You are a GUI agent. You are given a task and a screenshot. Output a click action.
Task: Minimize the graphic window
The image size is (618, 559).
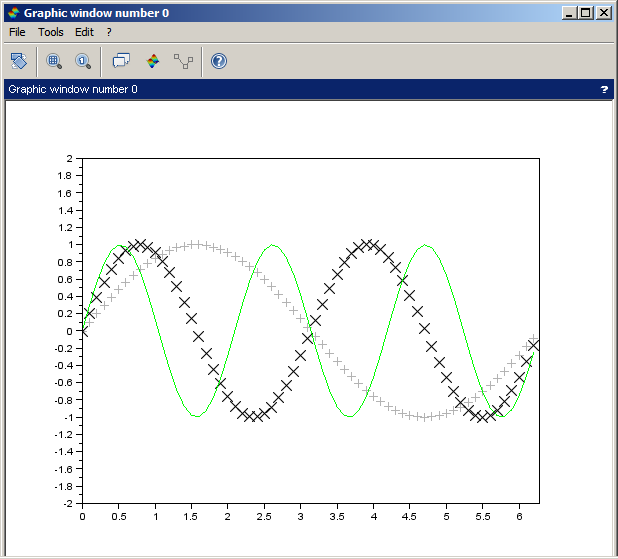[x=570, y=13]
